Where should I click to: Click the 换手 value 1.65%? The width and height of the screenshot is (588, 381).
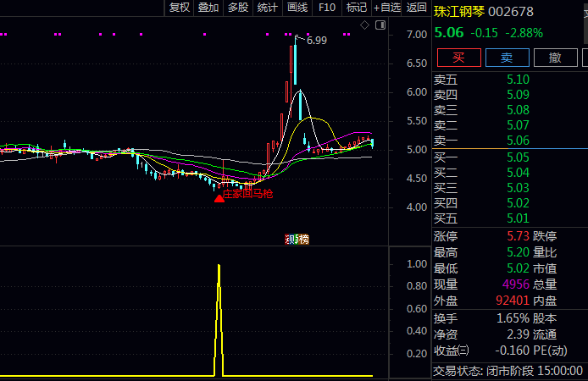point(513,319)
